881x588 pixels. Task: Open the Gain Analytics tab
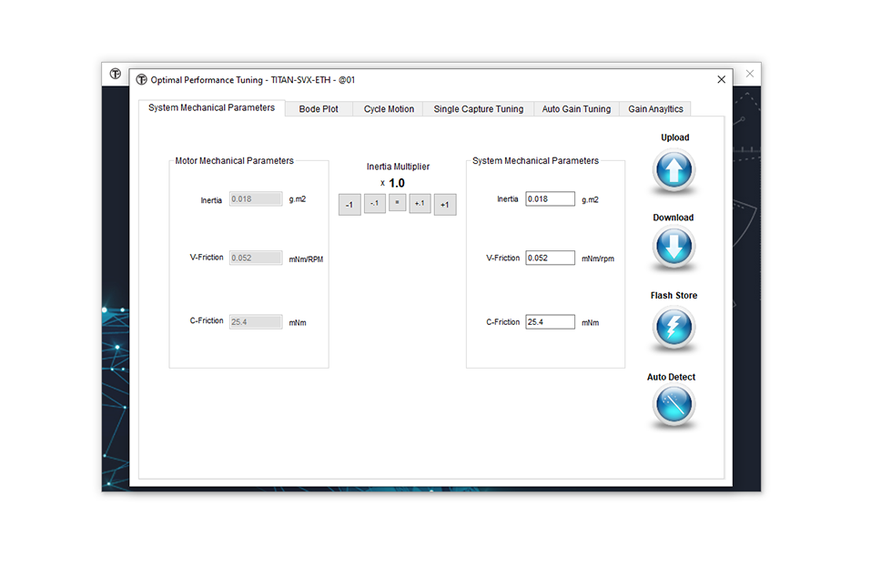655,109
